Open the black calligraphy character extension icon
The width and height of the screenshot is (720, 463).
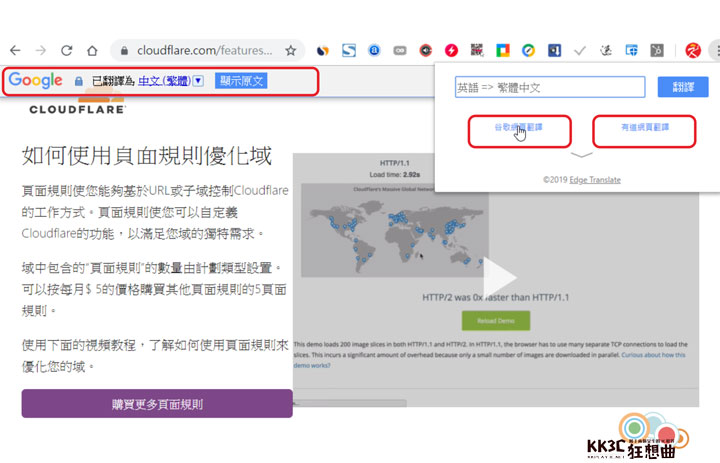tap(606, 51)
